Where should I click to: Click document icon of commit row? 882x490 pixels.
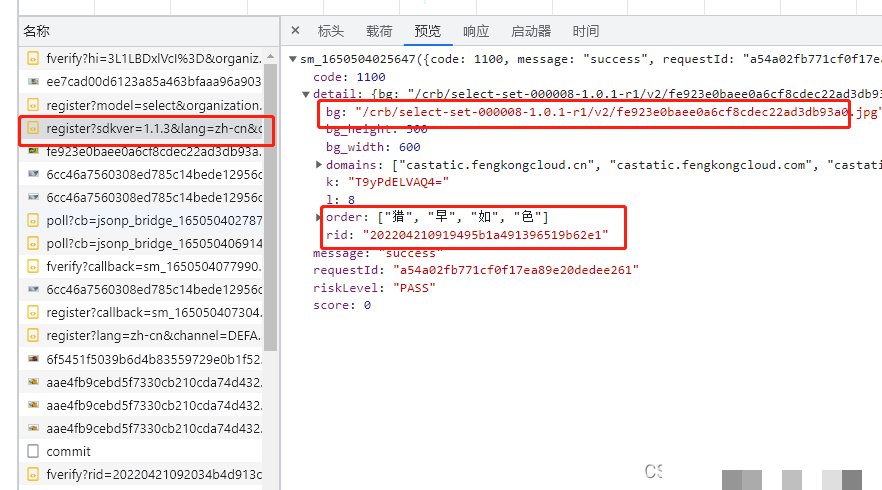(x=33, y=451)
